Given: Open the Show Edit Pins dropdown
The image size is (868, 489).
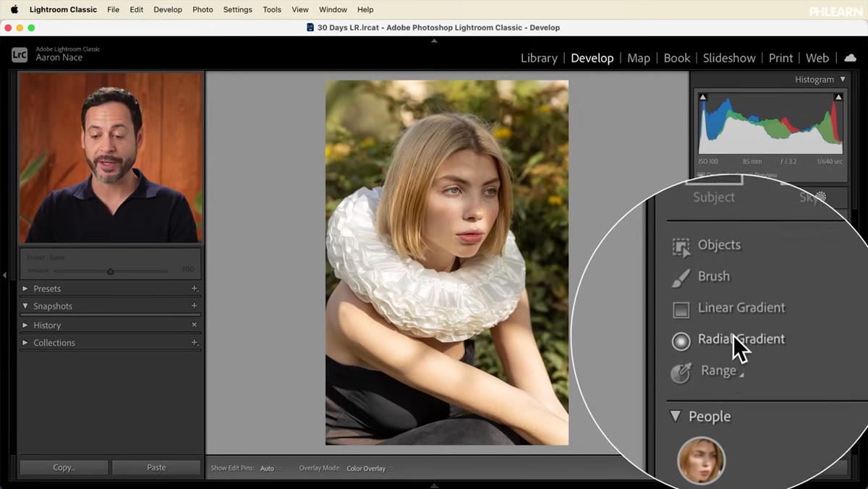Looking at the screenshot, I should coord(271,469).
